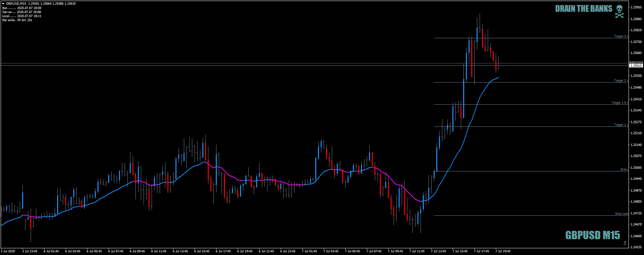Select the 'Target 1 x' line label
The image size is (644, 255).
(621, 125)
